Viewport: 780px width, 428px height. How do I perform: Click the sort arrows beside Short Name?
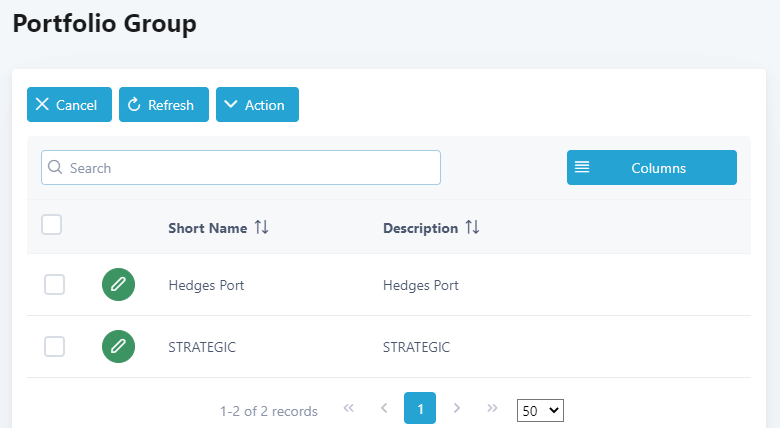point(261,228)
